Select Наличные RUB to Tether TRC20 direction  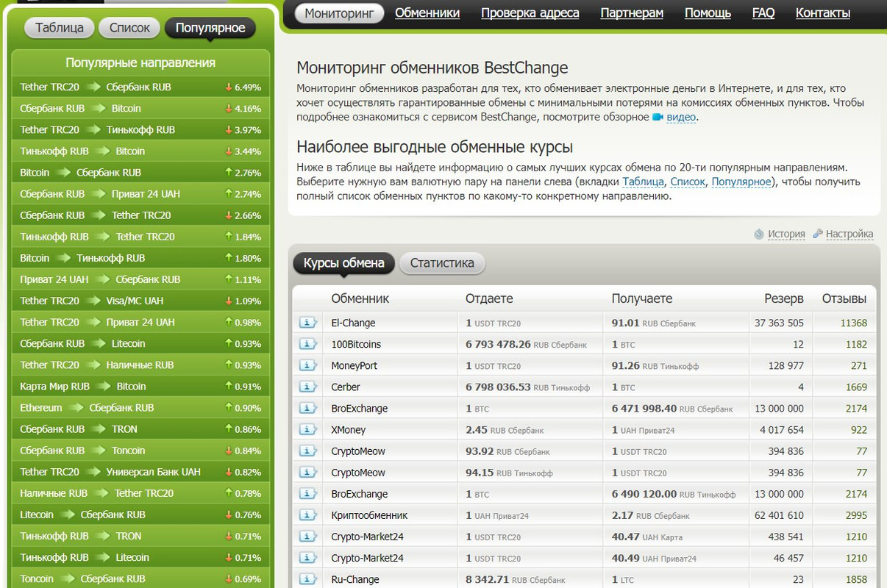tap(140, 492)
